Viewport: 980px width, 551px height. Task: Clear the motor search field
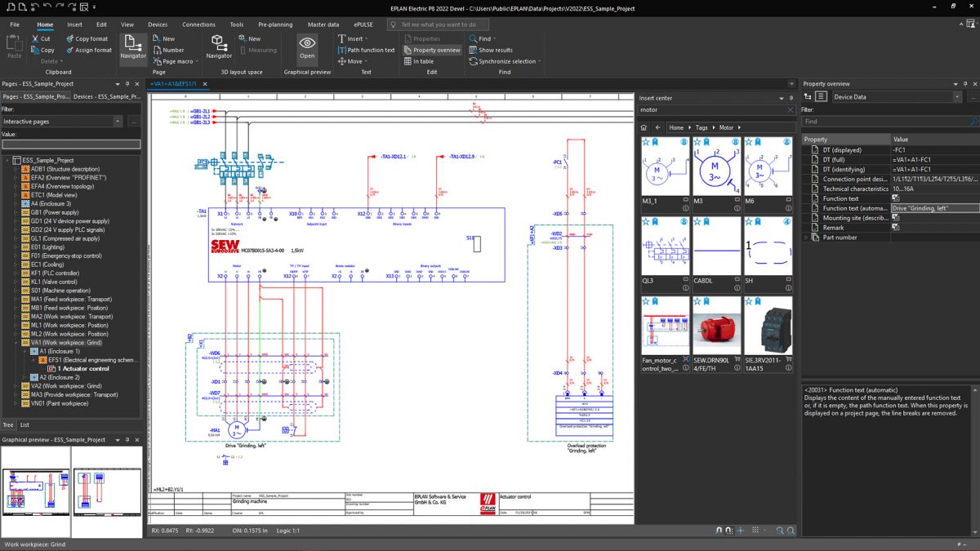[790, 109]
